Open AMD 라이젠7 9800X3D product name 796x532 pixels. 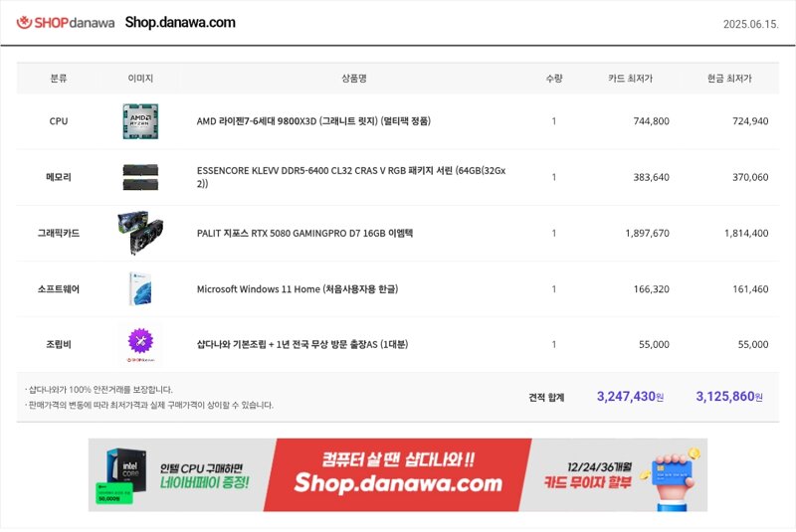tap(313, 121)
